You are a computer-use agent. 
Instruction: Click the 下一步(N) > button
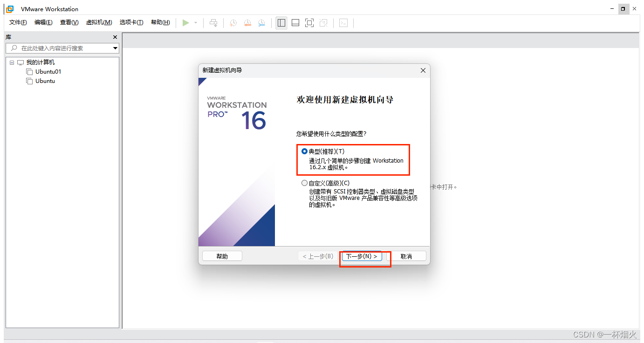point(362,256)
